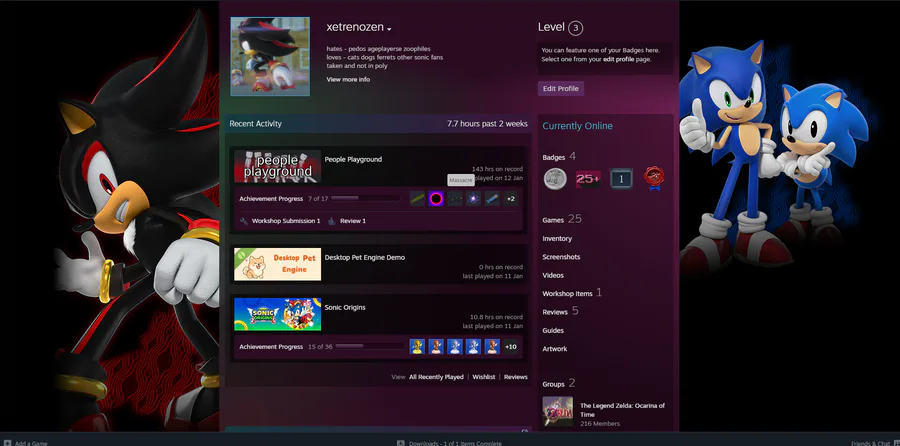
Task: Open the Review 1 link
Action: click(x=352, y=221)
